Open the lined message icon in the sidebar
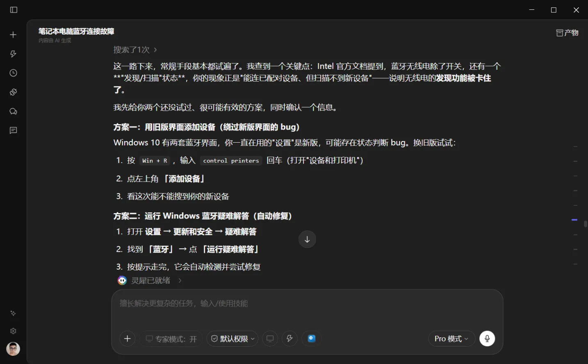Viewport: 588px width, 364px height. (x=13, y=130)
